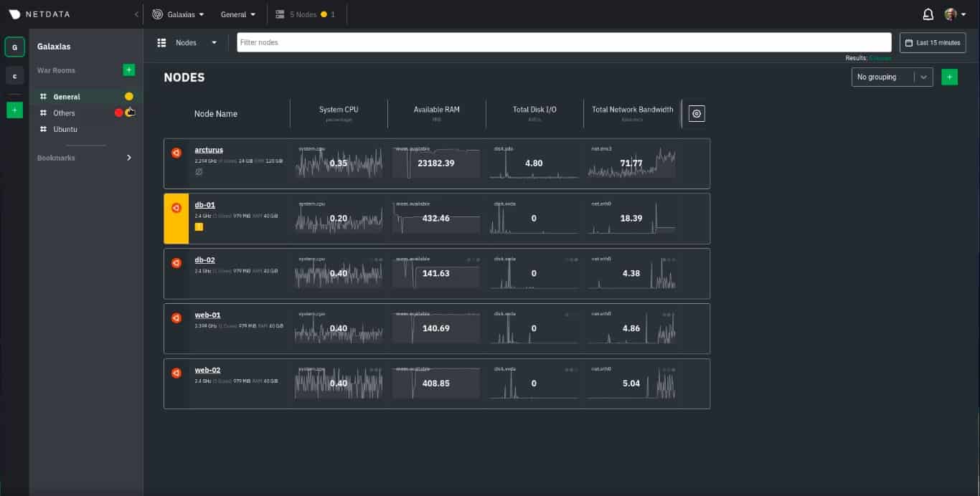The image size is (980, 496).
Task: Open arcturus network chart showing 71.77
Action: point(631,163)
